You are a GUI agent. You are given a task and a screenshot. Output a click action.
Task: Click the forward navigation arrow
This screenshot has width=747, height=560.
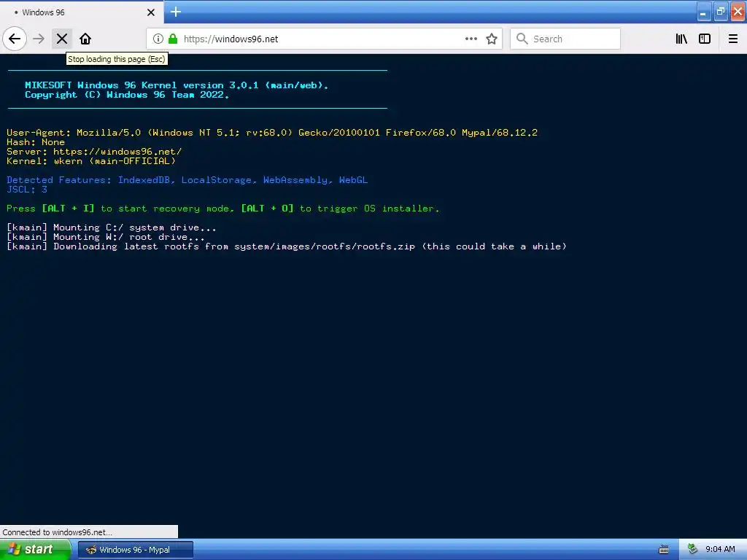click(39, 39)
